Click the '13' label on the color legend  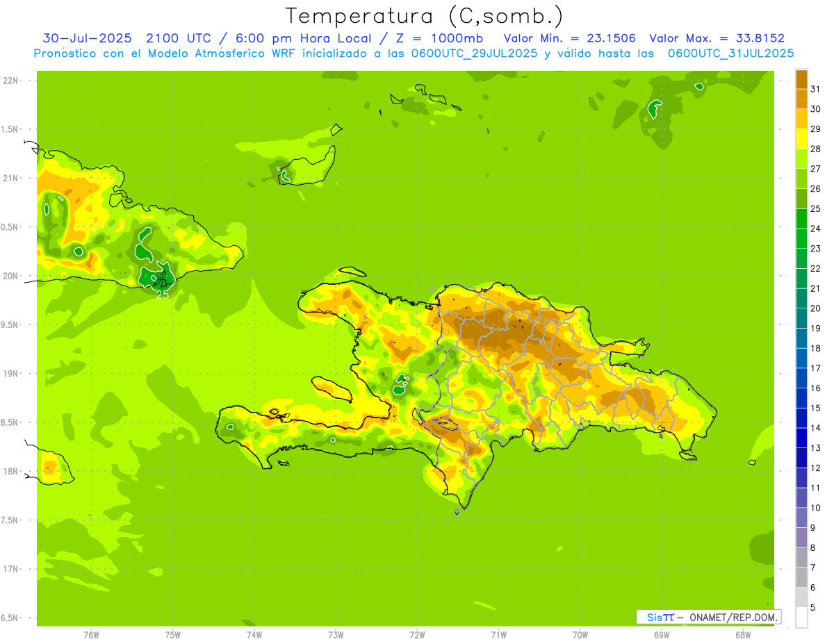click(x=815, y=448)
